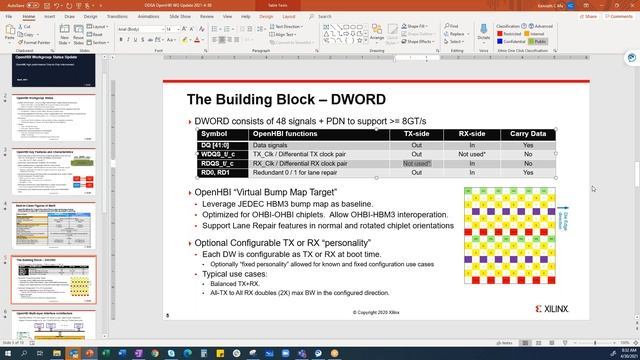Open the font name combo box
This screenshot has height=360, width=640.
point(140,29)
